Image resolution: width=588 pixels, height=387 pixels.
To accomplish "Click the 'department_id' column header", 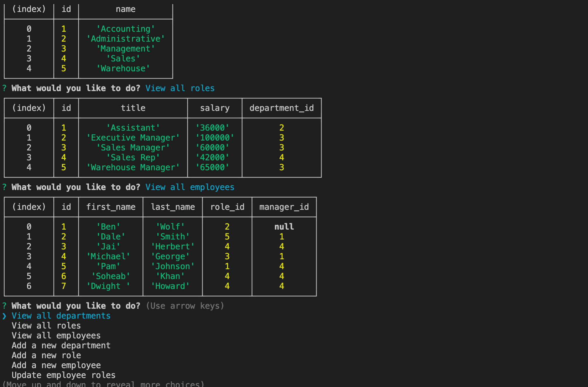I will (281, 108).
